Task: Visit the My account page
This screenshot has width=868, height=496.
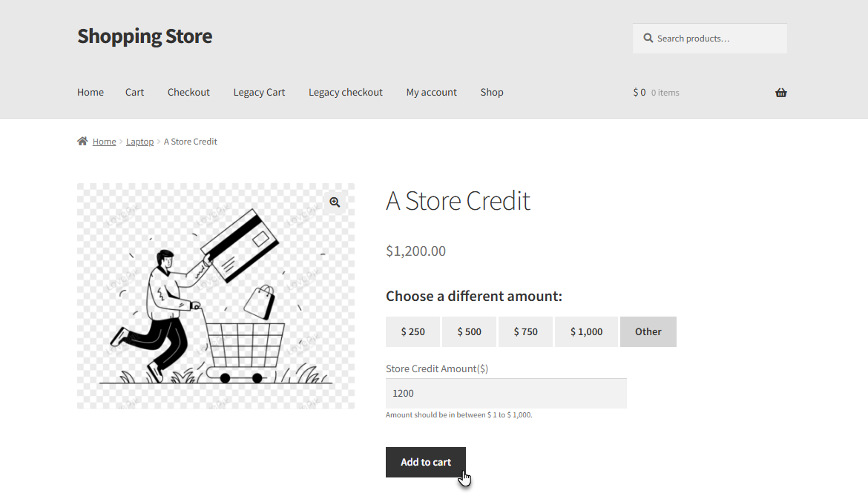Action: [x=432, y=93]
